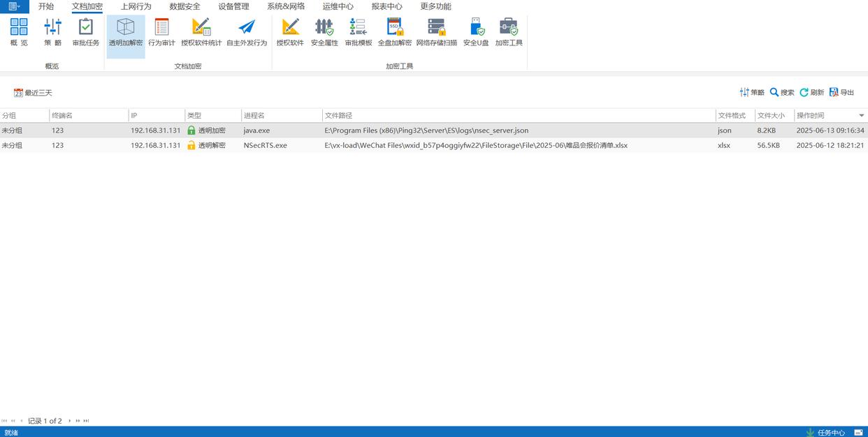Screen dimensions: 868x437
Task: Open the 概览 overview icon
Action: 19,32
